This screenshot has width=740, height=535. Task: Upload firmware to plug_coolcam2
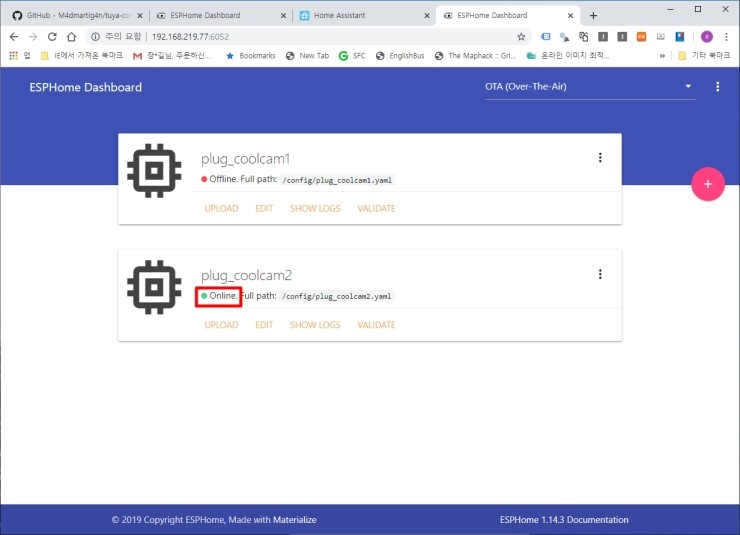pyautogui.click(x=221, y=325)
